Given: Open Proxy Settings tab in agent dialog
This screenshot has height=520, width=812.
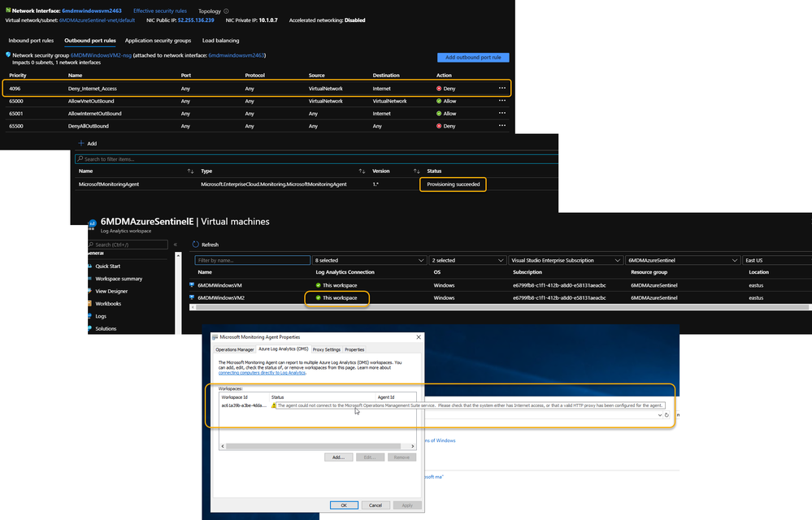Looking at the screenshot, I should pos(326,349).
